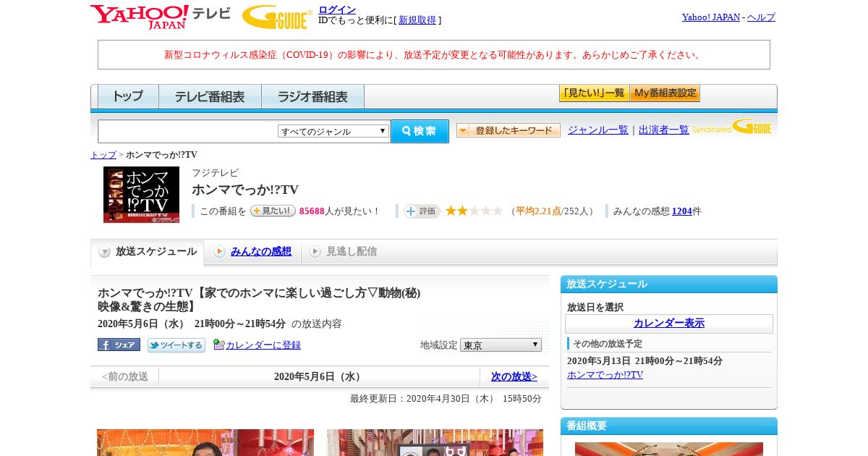This screenshot has width=868, height=456.
Task: Select the 放送スケジュール tab
Action: [148, 252]
